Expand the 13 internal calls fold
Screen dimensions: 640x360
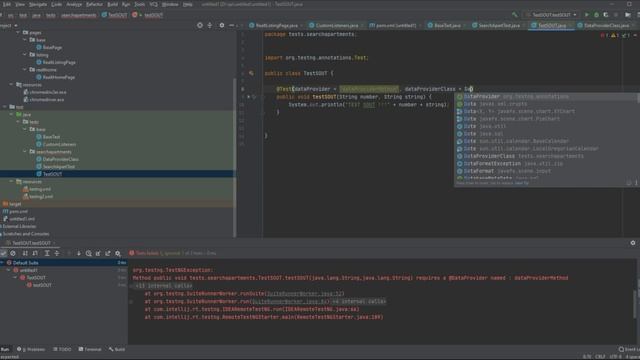(164, 286)
